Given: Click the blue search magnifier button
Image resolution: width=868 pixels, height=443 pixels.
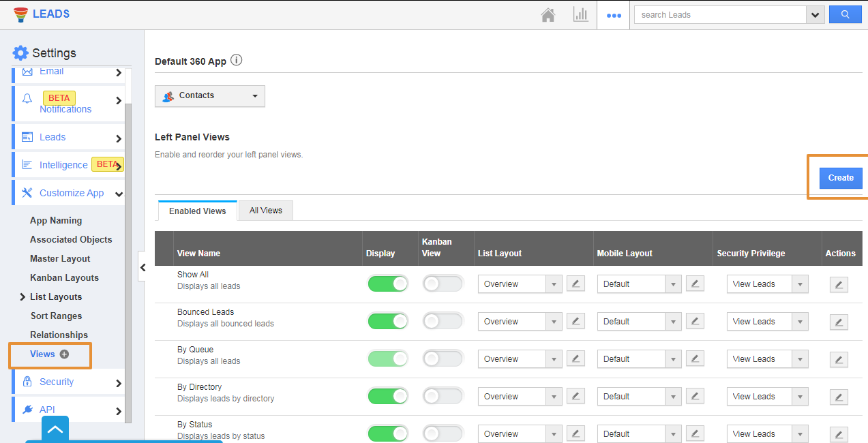Looking at the screenshot, I should click(x=845, y=14).
